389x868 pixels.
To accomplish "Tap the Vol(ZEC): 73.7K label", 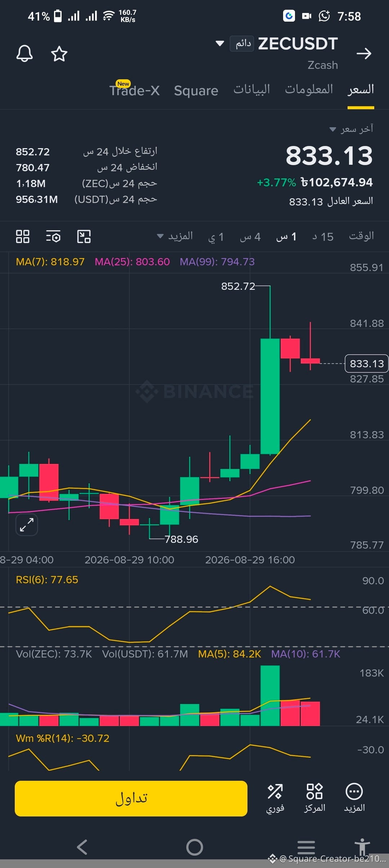I will tap(54, 654).
